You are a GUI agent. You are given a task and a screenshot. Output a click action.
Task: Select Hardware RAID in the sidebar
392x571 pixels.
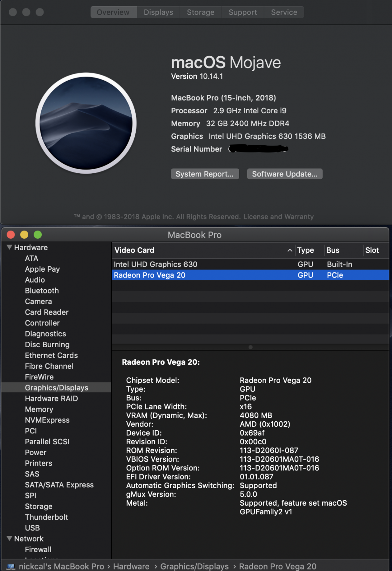pos(51,398)
